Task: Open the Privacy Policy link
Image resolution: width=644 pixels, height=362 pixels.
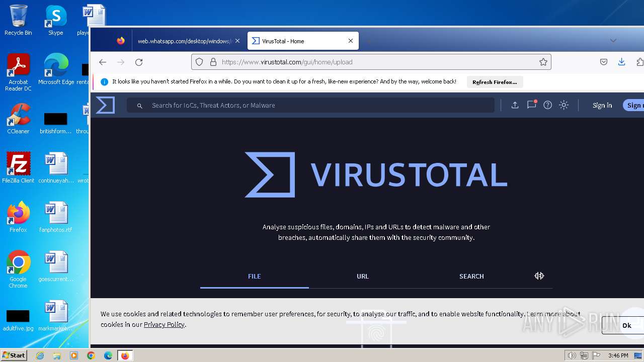Action: pos(164,324)
